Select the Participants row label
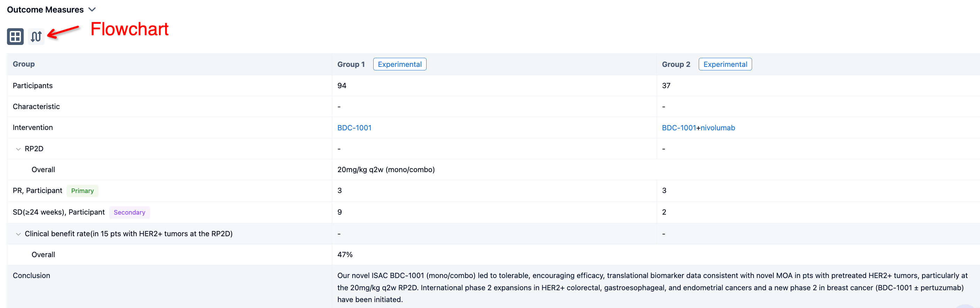Viewport: 980px width, 308px height. (33, 86)
